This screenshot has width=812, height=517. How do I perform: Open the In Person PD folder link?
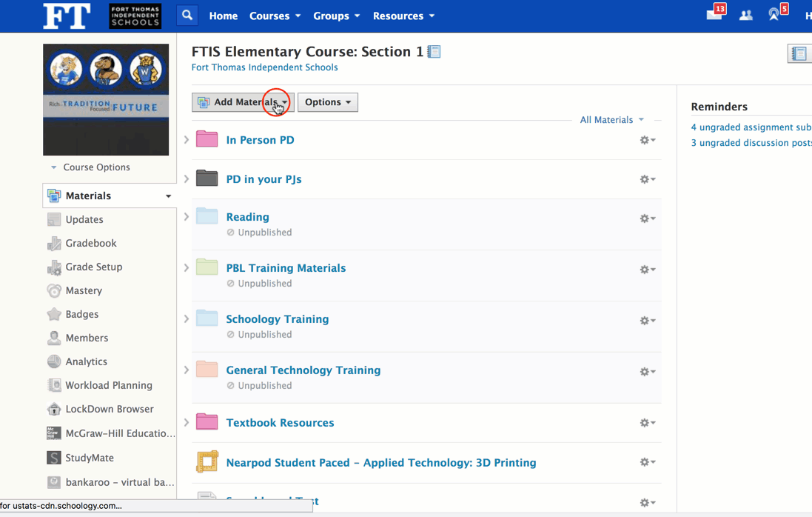[260, 140]
